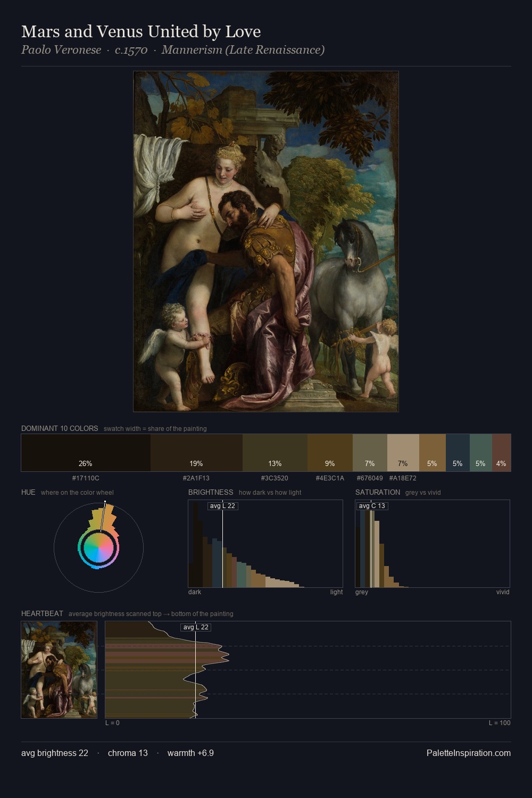The height and width of the screenshot is (798, 532).
Task: Click the title 'Mars and Venus United by Love'
Action: click(141, 31)
